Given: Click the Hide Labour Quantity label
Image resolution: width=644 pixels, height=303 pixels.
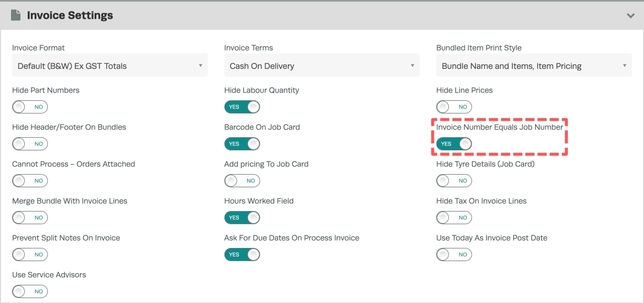Looking at the screenshot, I should (261, 90).
